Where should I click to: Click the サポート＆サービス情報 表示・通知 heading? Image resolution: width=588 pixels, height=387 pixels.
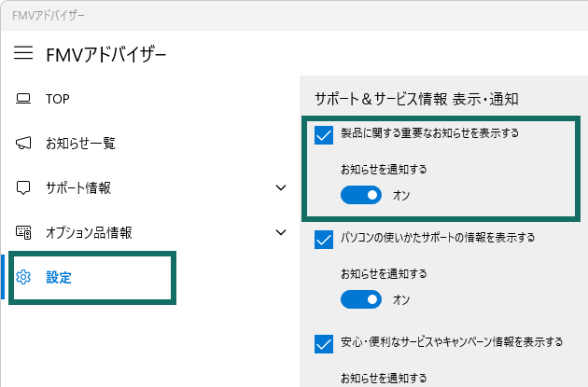pyautogui.click(x=416, y=98)
